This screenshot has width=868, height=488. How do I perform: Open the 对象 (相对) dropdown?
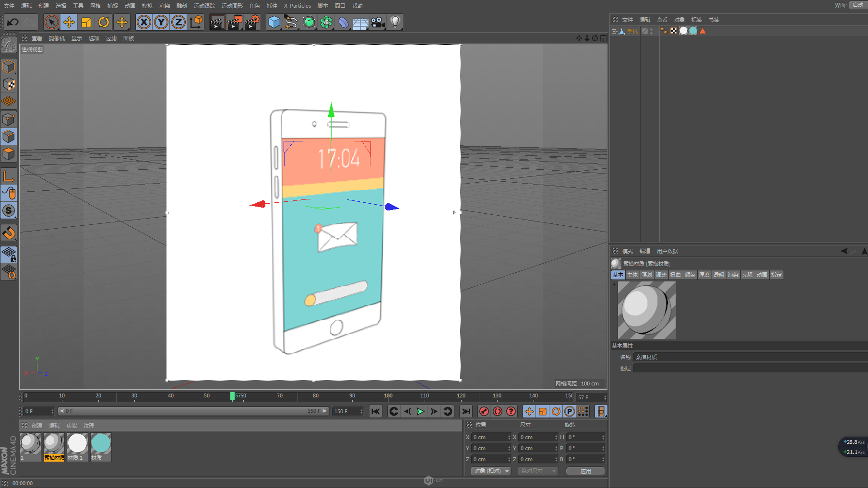click(491, 471)
